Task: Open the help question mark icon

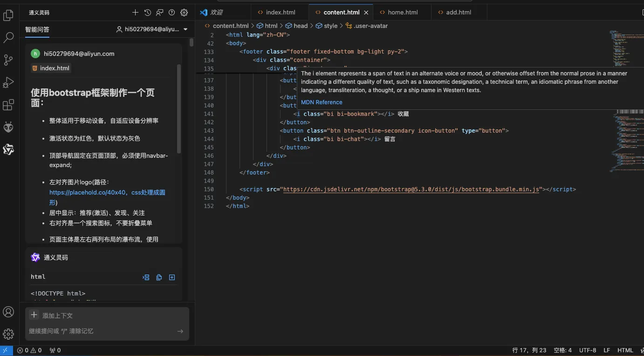Action: [172, 13]
